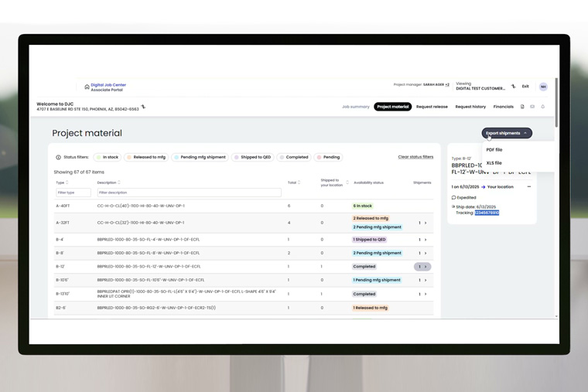Click the 6 In stock status badge
The width and height of the screenshot is (588, 392).
click(x=363, y=206)
